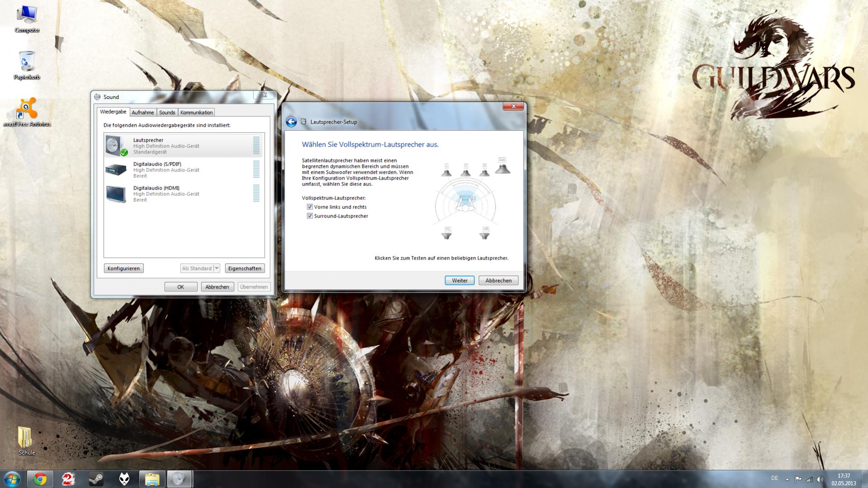Viewport: 868px width, 488px height.
Task: Click the DE language indicator
Action: [774, 478]
